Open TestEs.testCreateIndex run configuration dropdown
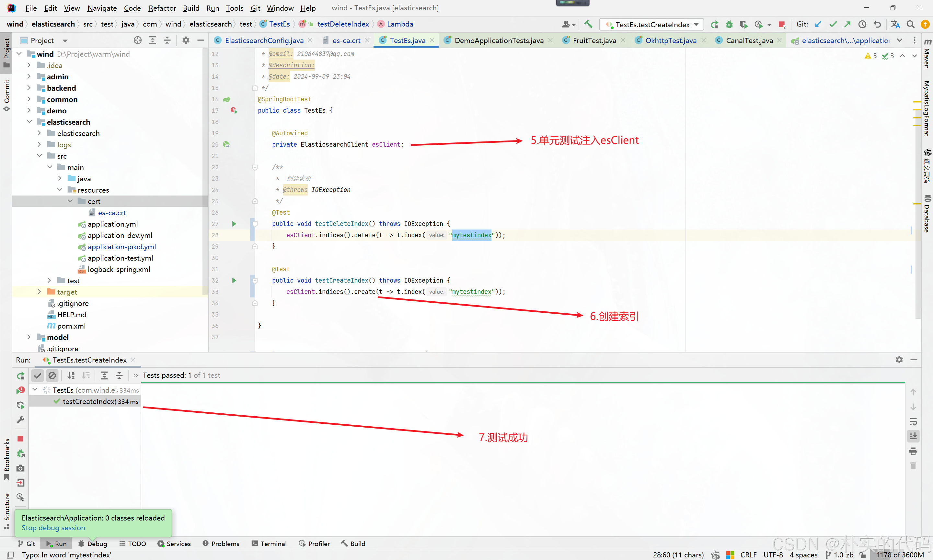 (652, 25)
